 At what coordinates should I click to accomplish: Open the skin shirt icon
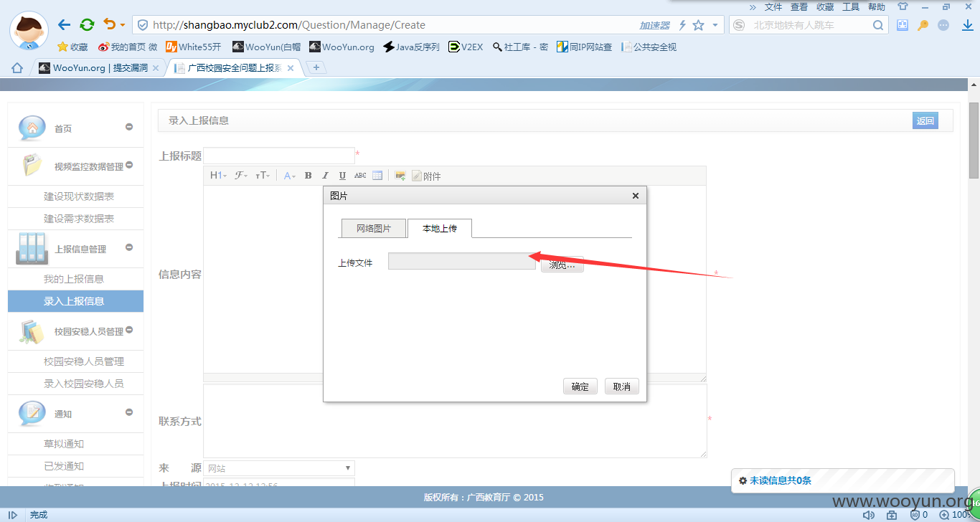[x=903, y=6]
